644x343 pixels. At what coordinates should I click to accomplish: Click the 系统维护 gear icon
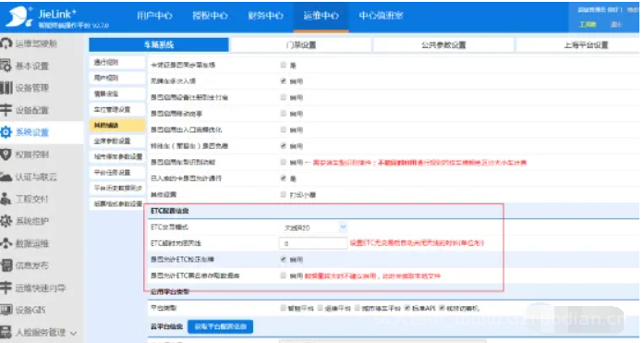[6, 221]
